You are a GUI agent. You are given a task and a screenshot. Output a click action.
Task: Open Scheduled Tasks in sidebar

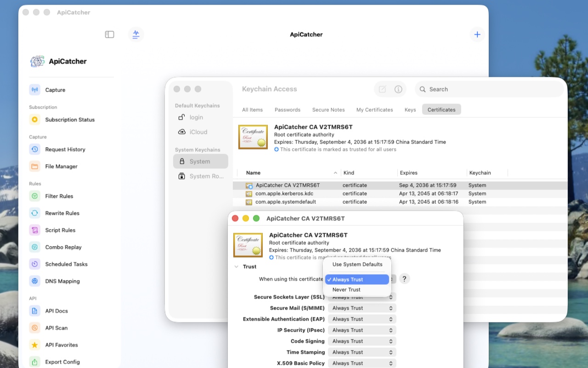tap(71, 264)
